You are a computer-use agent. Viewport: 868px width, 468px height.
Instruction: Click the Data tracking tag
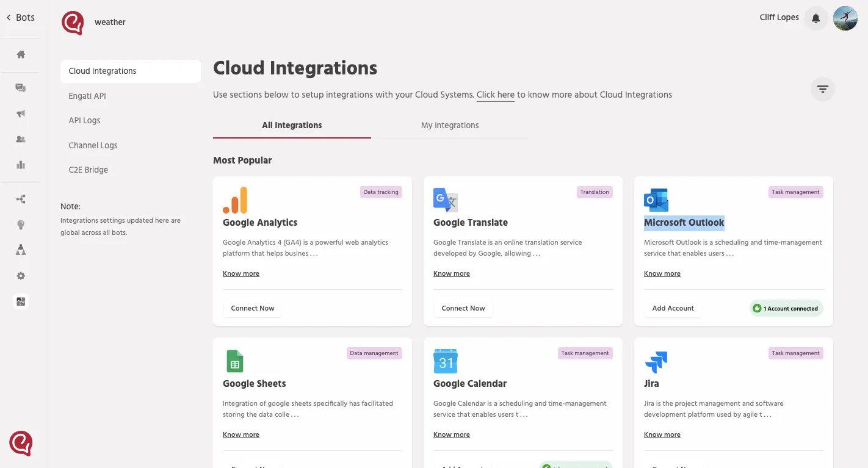pyautogui.click(x=381, y=192)
